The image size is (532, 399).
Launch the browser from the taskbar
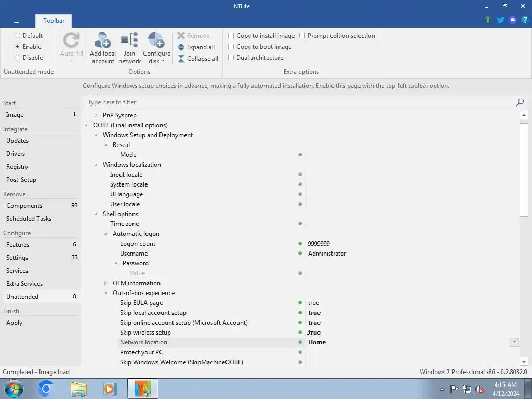click(x=46, y=389)
